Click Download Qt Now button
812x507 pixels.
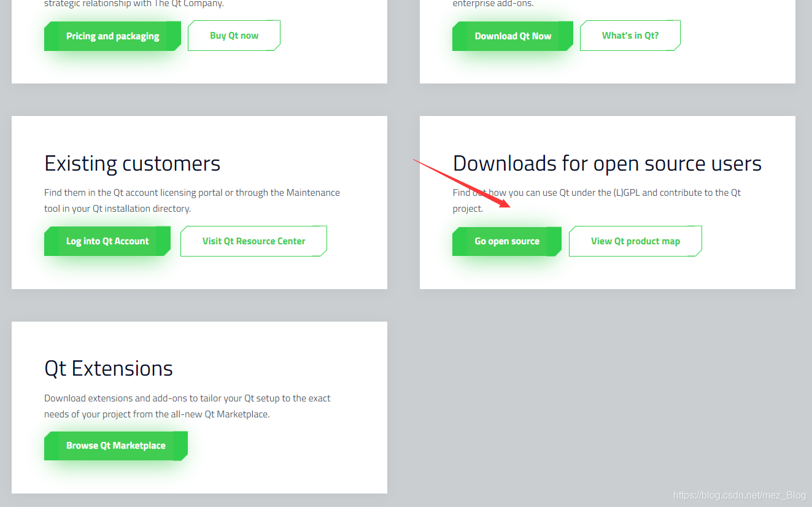(x=512, y=36)
